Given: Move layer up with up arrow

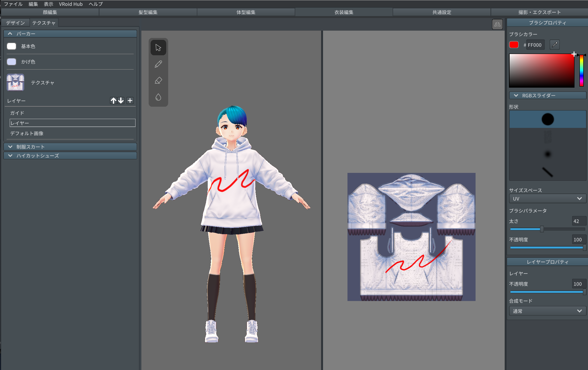Looking at the screenshot, I should click(113, 101).
